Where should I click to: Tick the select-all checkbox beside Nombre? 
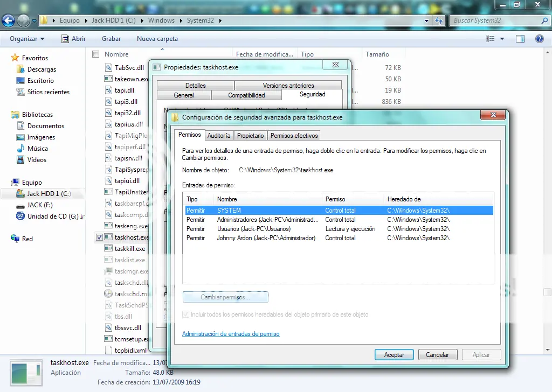point(96,54)
